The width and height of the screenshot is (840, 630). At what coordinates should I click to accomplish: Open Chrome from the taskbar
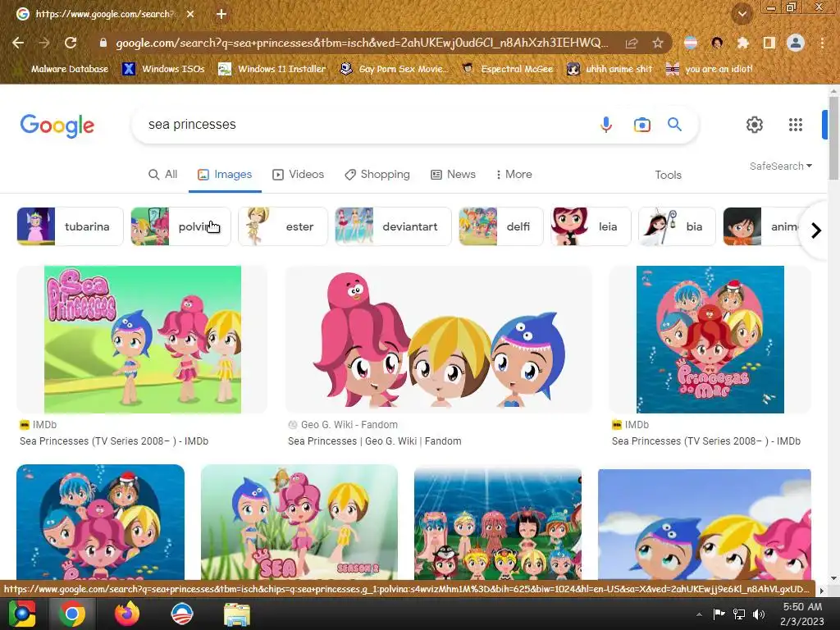click(72, 614)
